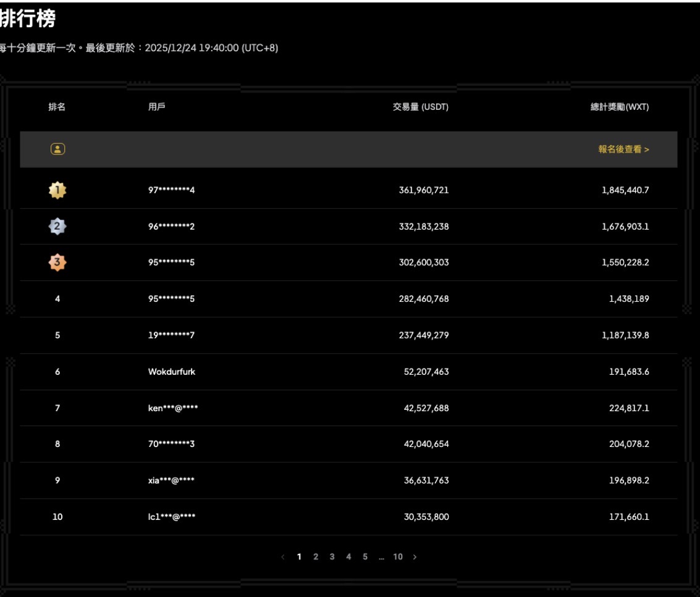The image size is (700, 597).
Task: Click the silver second-place rank badge
Action: point(57,227)
